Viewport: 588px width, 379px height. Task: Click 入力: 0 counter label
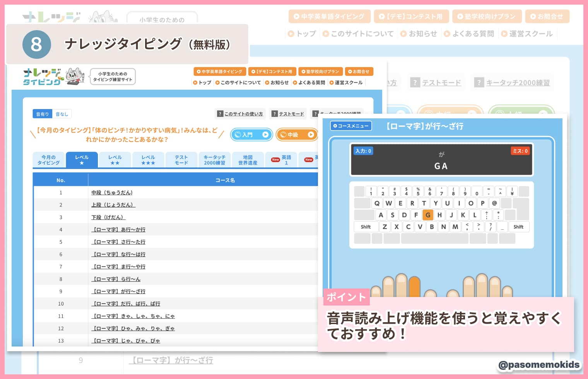[x=363, y=151]
